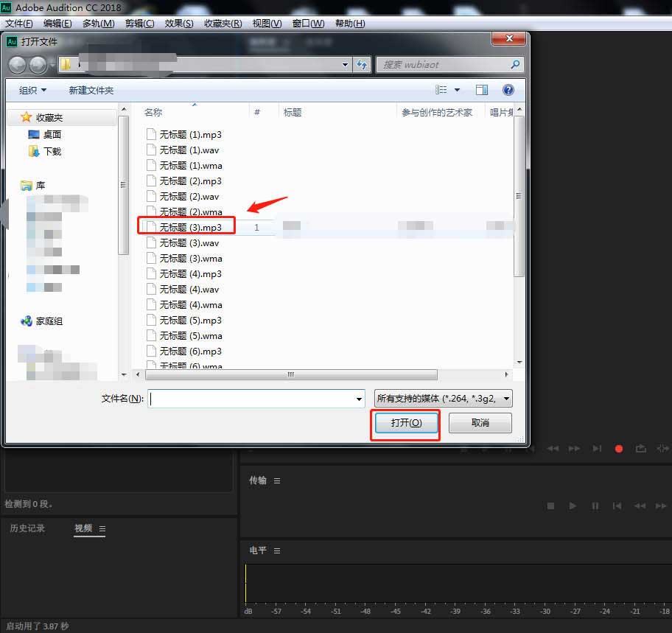Open the 帮助(H) menu
The height and width of the screenshot is (633, 672).
[350, 24]
